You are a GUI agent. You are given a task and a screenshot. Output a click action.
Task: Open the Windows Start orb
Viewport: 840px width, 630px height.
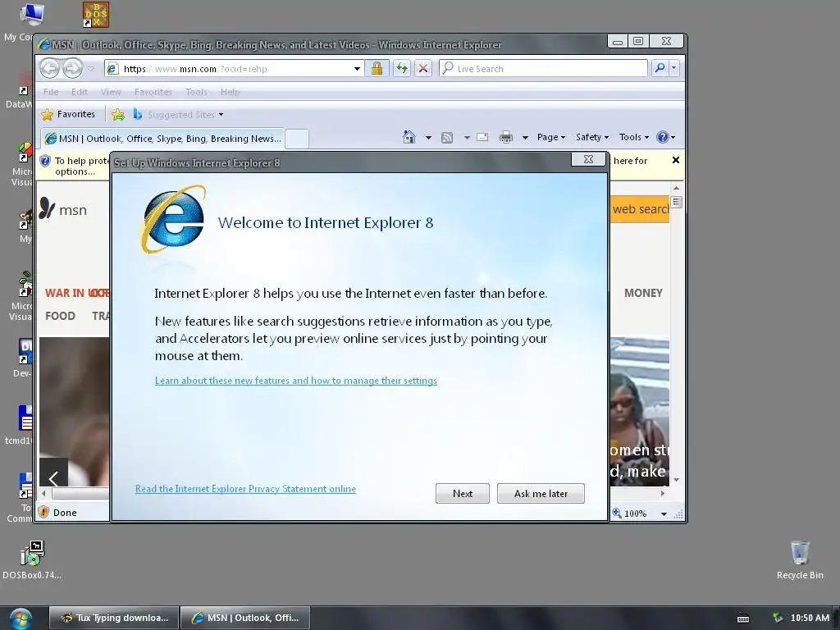coord(20,619)
